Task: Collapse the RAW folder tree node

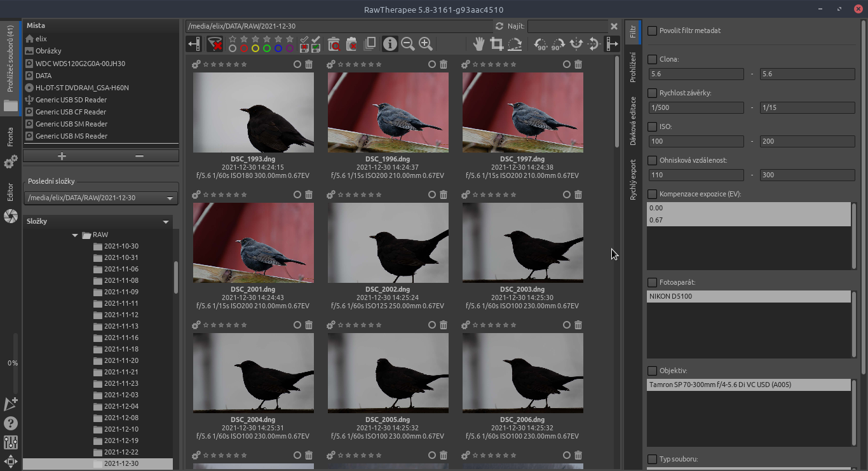Action: point(75,235)
